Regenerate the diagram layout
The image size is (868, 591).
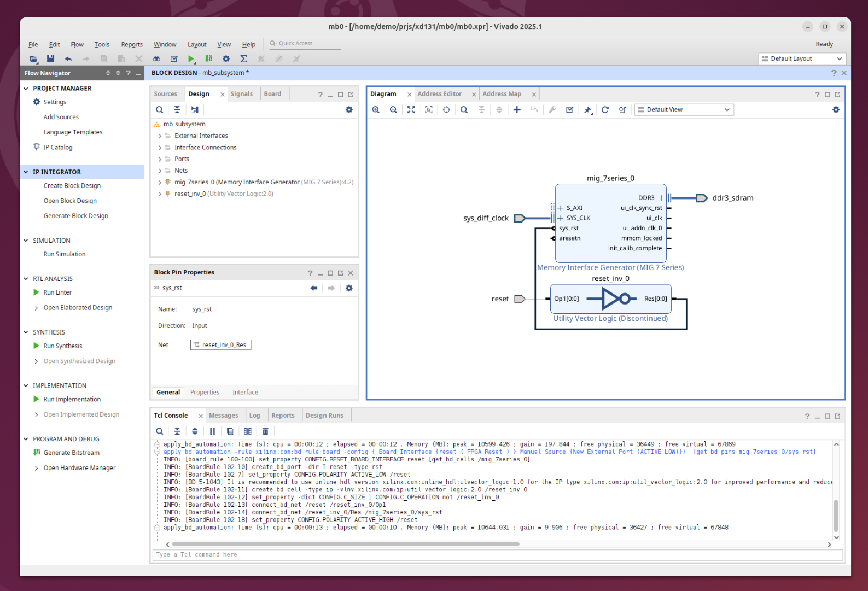(x=605, y=110)
